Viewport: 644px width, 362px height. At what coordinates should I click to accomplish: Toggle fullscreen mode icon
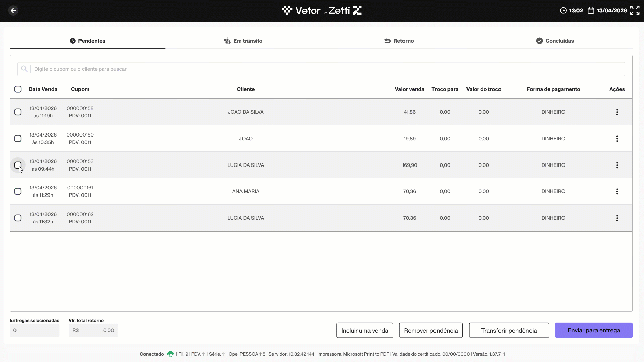[x=635, y=10]
